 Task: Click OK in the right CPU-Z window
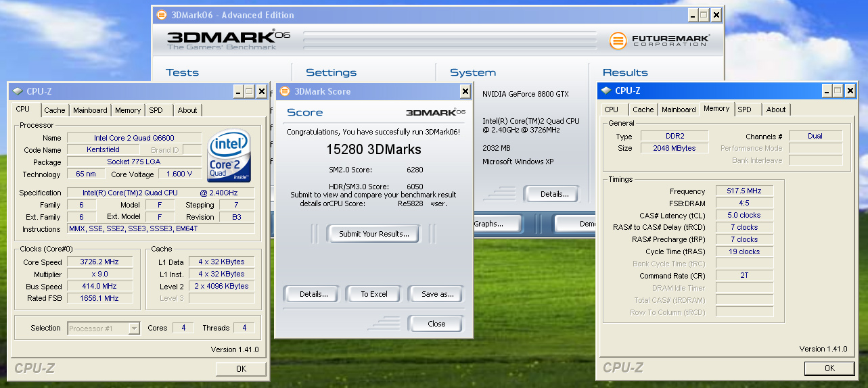click(829, 368)
